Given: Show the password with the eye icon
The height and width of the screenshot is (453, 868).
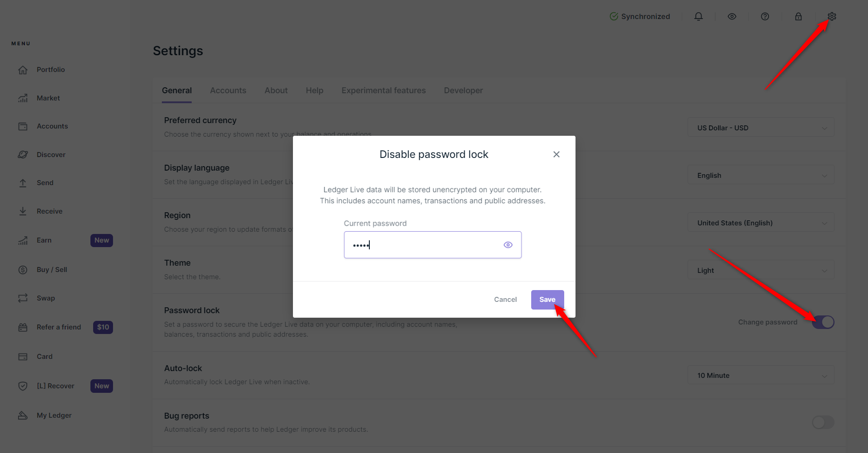Looking at the screenshot, I should (508, 245).
